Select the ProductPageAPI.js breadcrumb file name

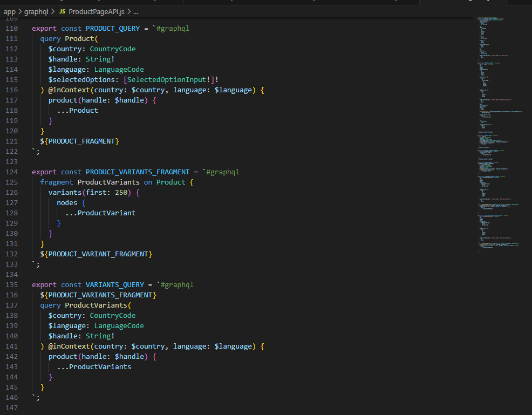97,11
